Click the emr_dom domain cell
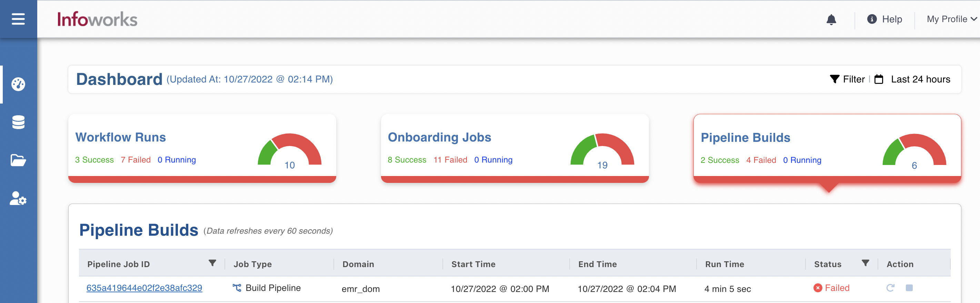The image size is (980, 303). pos(361,289)
